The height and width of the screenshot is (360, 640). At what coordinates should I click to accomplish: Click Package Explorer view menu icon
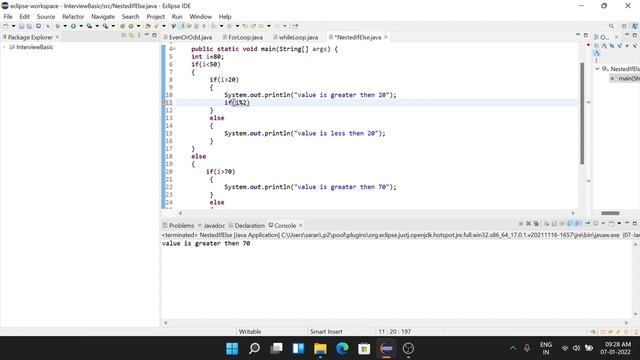(139, 36)
